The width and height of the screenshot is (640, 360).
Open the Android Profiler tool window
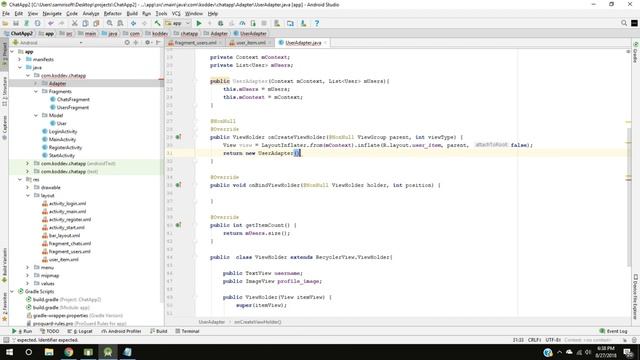point(121,331)
